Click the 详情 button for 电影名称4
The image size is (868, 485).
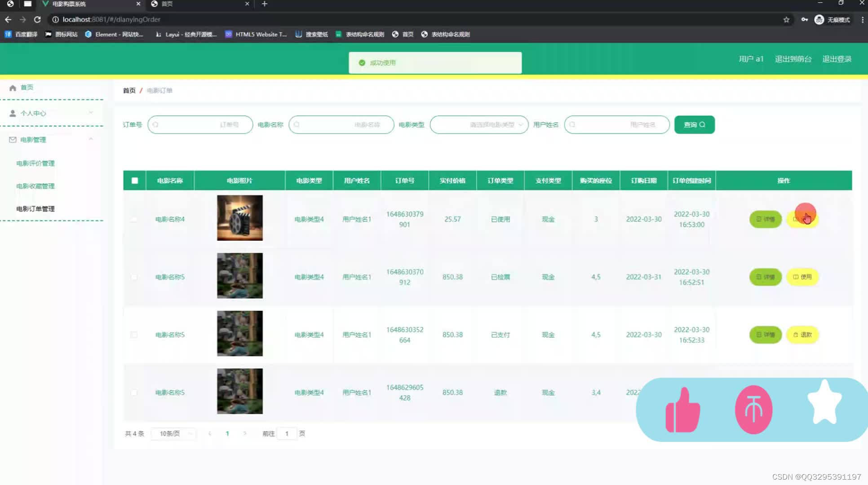(766, 219)
